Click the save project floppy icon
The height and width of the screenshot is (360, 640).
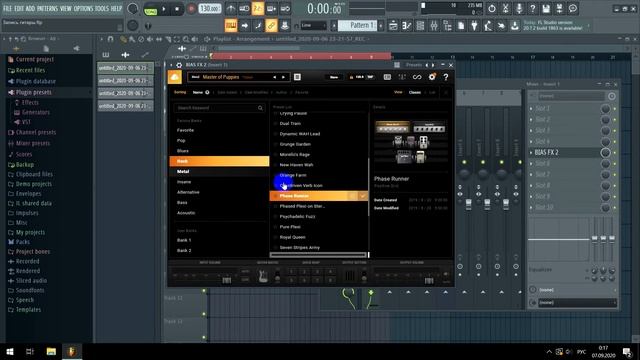546,8
